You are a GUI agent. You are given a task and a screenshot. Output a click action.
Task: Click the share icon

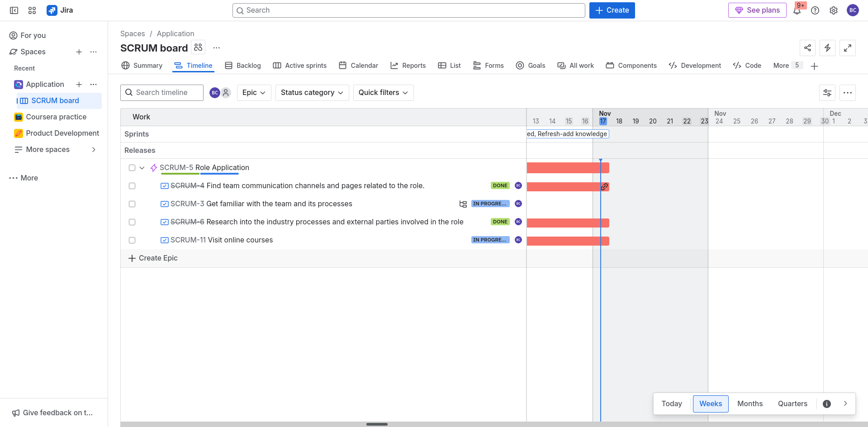pos(807,48)
